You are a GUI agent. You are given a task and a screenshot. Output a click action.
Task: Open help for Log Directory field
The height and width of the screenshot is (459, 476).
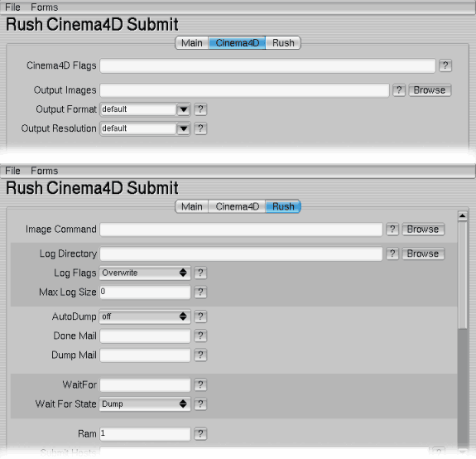392,254
